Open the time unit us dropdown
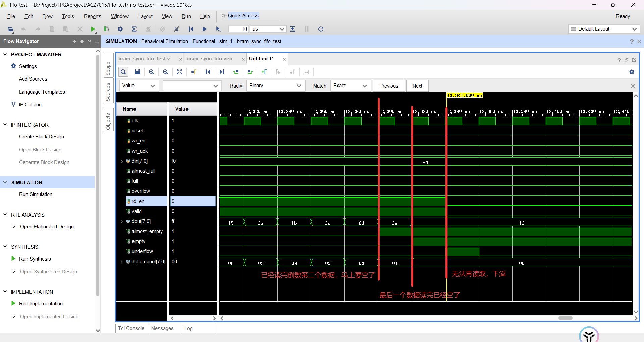Image resolution: width=644 pixels, height=342 pixels. 268,29
